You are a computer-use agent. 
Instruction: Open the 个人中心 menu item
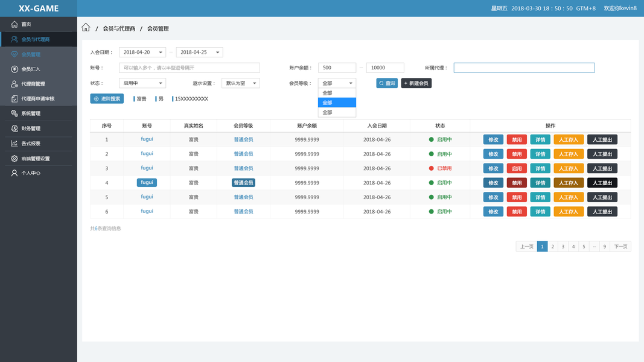[39, 173]
